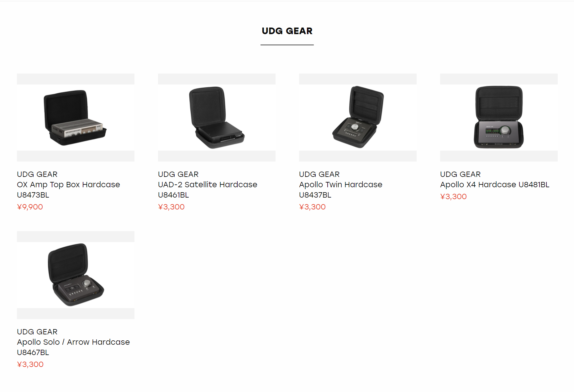Screen dimensions: 574x392
Task: Click the UDG GEAR section heading
Action: [287, 31]
